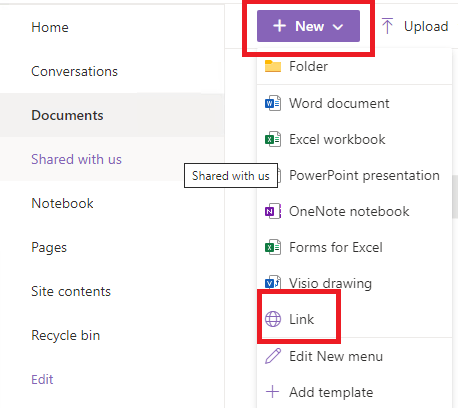Click the vertical scrollbar at right edge
458x408 pixels.
click(455, 197)
